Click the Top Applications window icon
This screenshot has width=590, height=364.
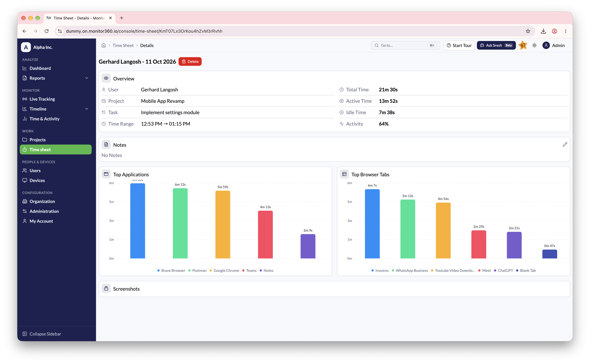click(x=106, y=174)
